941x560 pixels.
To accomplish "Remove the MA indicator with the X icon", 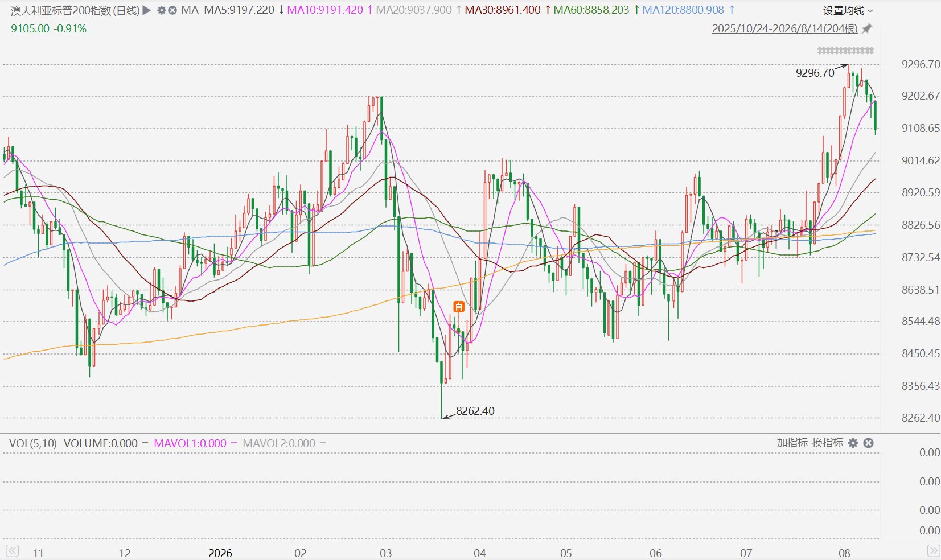I will coord(172,10).
